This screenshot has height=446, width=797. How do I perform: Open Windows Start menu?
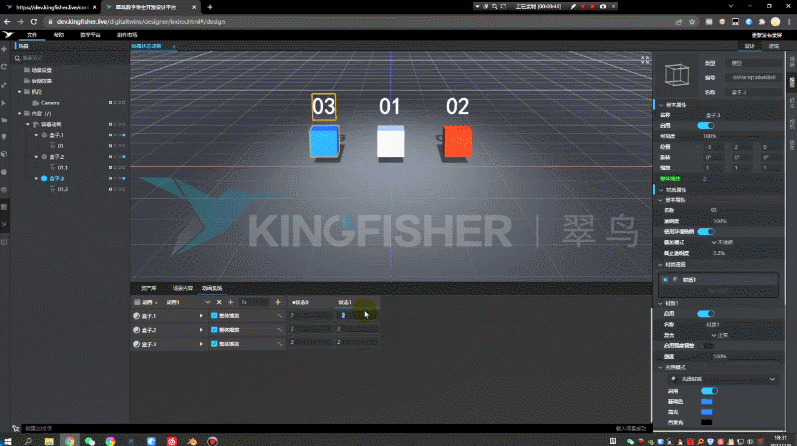[x=8, y=441]
